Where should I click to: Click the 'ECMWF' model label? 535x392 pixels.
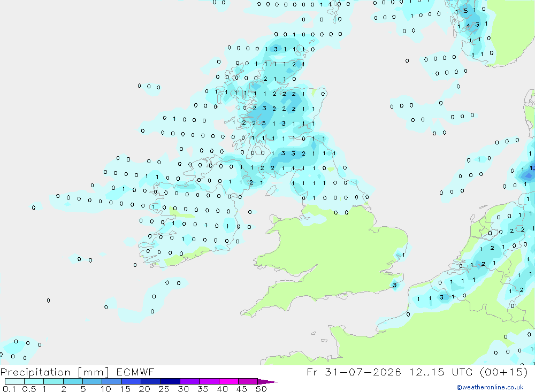[x=135, y=372]
